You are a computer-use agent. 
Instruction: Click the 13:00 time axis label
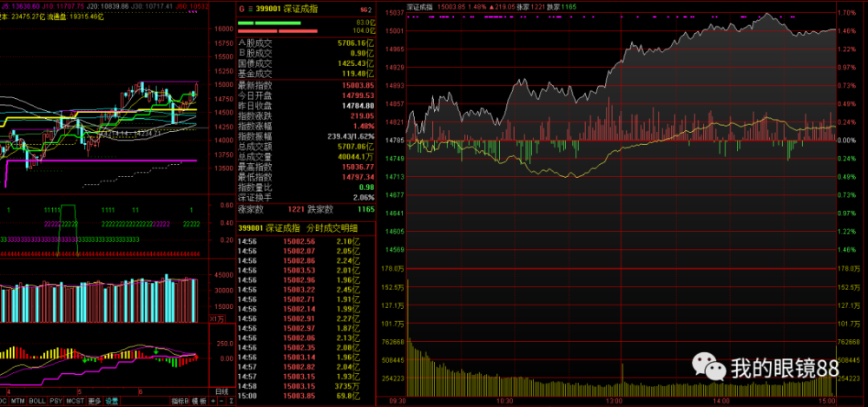pyautogui.click(x=615, y=400)
